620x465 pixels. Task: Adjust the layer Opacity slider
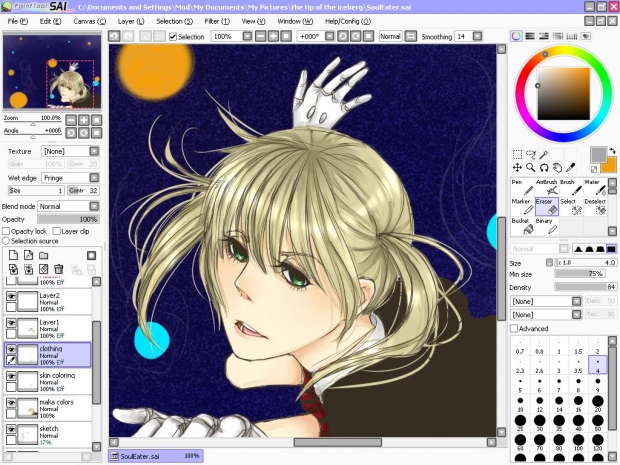[x=68, y=219]
